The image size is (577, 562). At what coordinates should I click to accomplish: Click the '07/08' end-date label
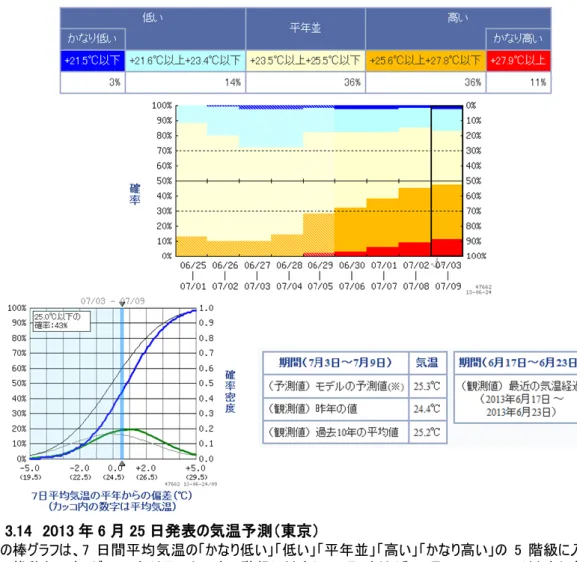point(416,286)
